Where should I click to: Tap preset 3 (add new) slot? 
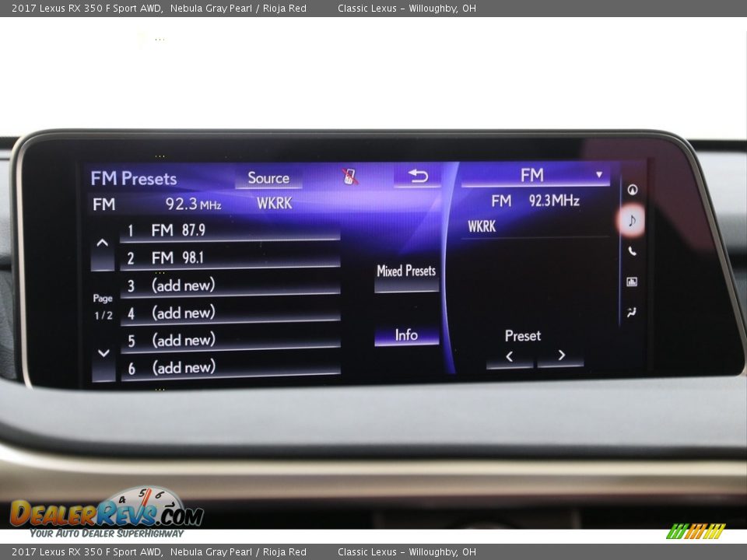[x=230, y=285]
